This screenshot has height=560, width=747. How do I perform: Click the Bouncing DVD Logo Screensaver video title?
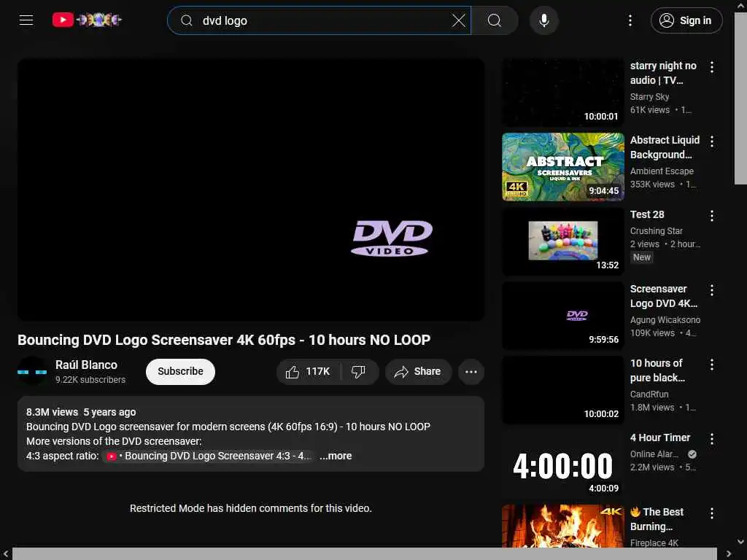pyautogui.click(x=224, y=340)
